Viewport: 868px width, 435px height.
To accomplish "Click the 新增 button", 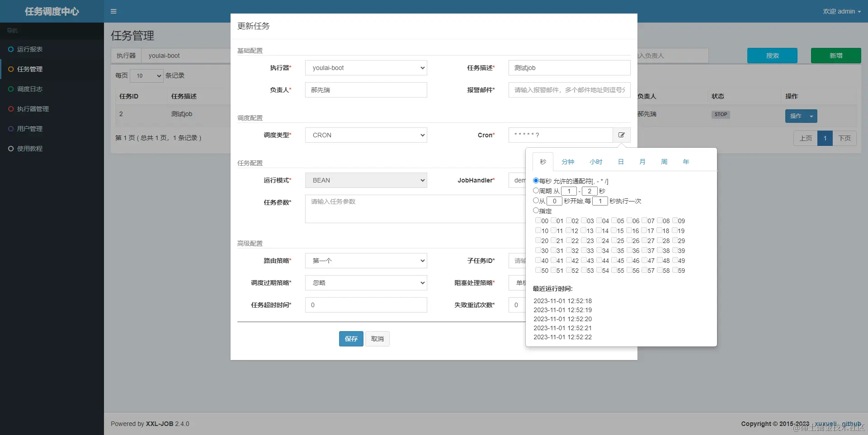I will 836,56.
